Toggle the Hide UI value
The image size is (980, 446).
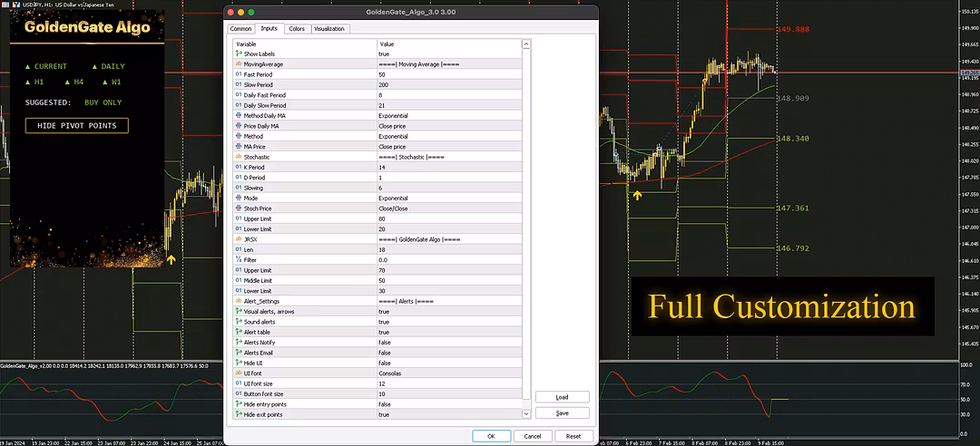point(449,363)
